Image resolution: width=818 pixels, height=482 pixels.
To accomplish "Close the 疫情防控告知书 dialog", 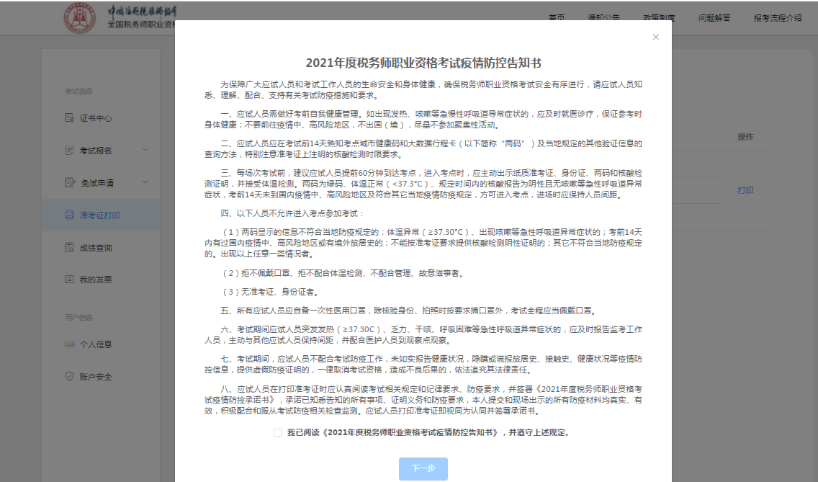I will click(x=656, y=37).
